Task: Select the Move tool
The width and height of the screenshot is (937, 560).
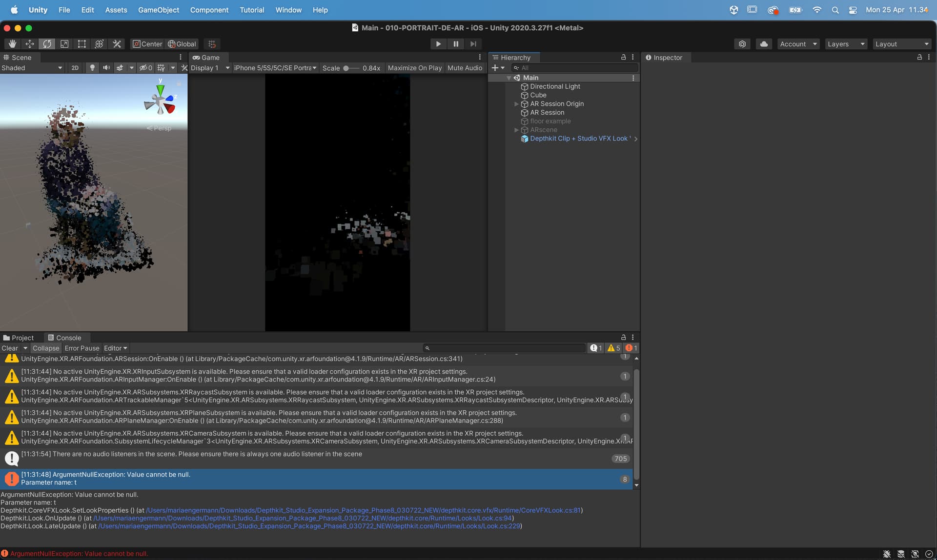Action: click(x=30, y=44)
